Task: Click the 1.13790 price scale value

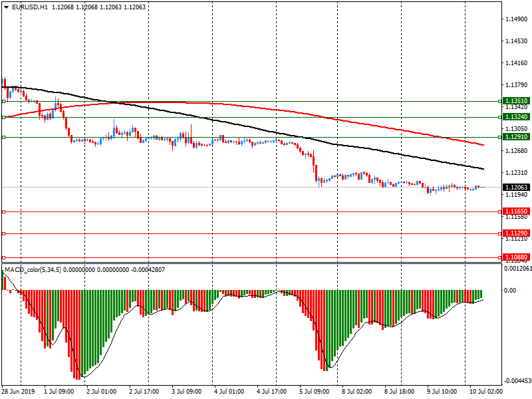Action: [x=517, y=85]
